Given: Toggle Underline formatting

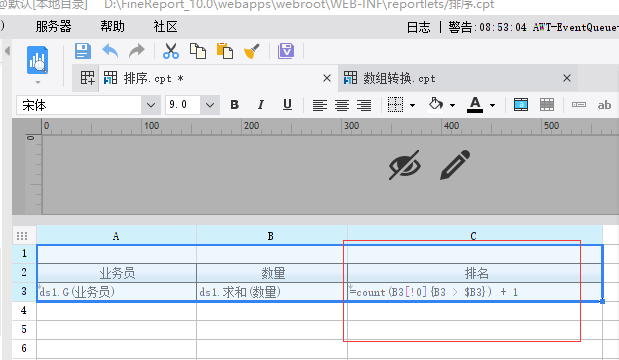Looking at the screenshot, I should click(x=287, y=105).
